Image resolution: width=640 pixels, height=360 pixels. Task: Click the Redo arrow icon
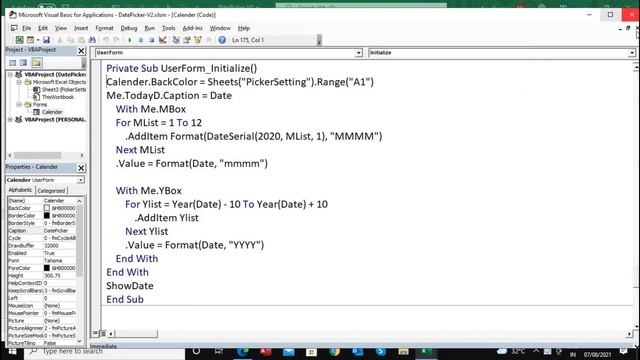[x=116, y=40]
